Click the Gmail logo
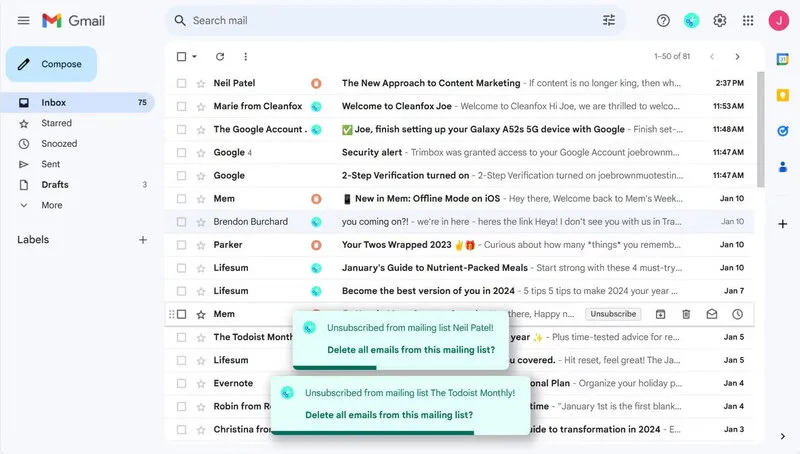The image size is (800, 454). click(73, 20)
